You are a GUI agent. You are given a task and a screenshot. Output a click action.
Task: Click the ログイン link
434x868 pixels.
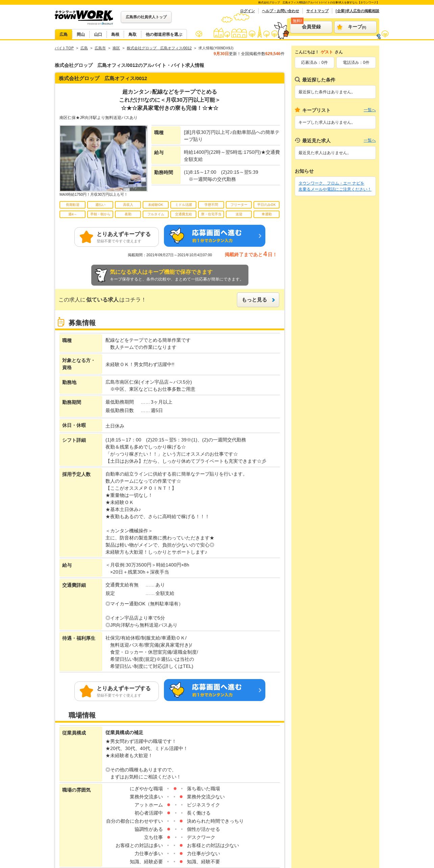click(247, 11)
